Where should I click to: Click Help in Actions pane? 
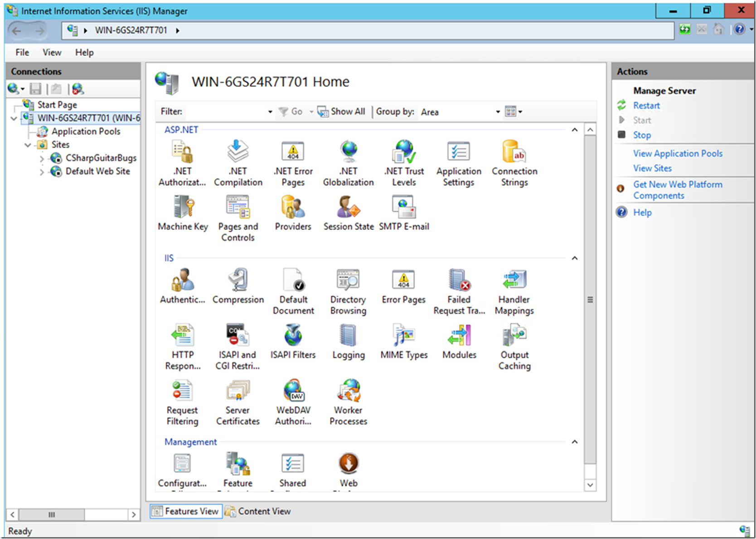(642, 212)
